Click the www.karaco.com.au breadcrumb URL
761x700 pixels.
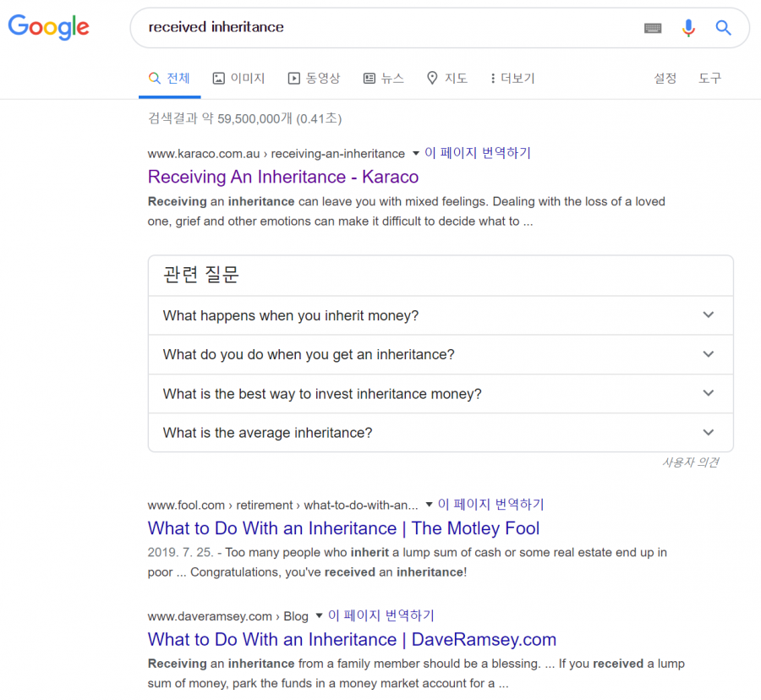[x=276, y=154]
